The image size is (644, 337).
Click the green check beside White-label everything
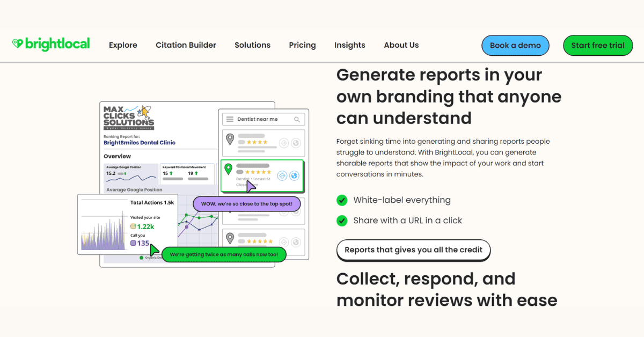pyautogui.click(x=342, y=200)
